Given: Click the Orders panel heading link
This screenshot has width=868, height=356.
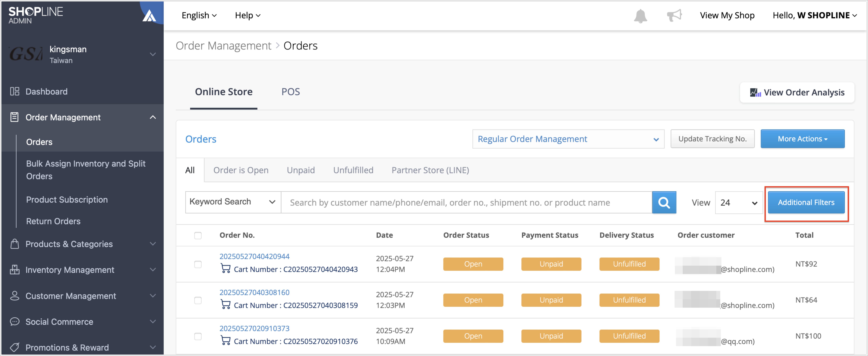Looking at the screenshot, I should 200,139.
